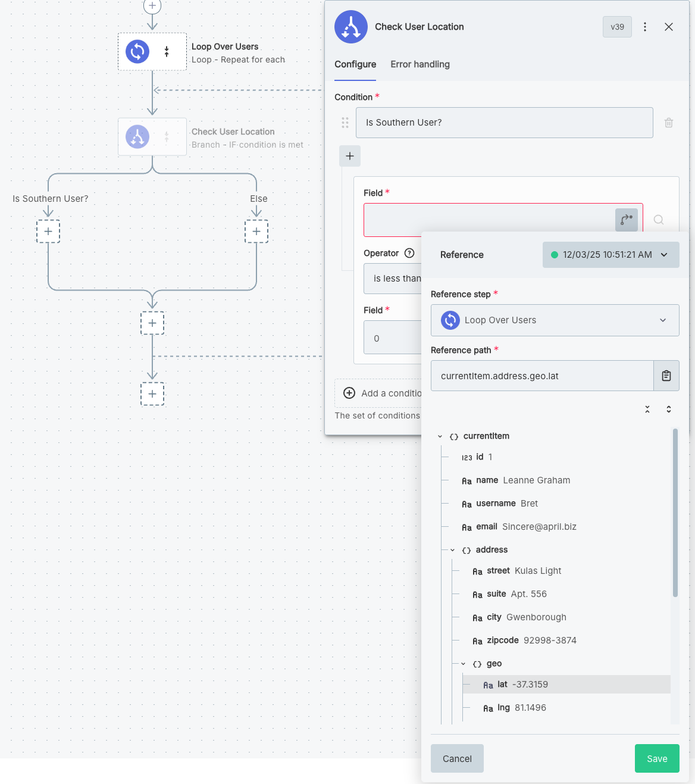Select the Loop Over Users node icon
This screenshot has width=695, height=784.
(x=137, y=51)
